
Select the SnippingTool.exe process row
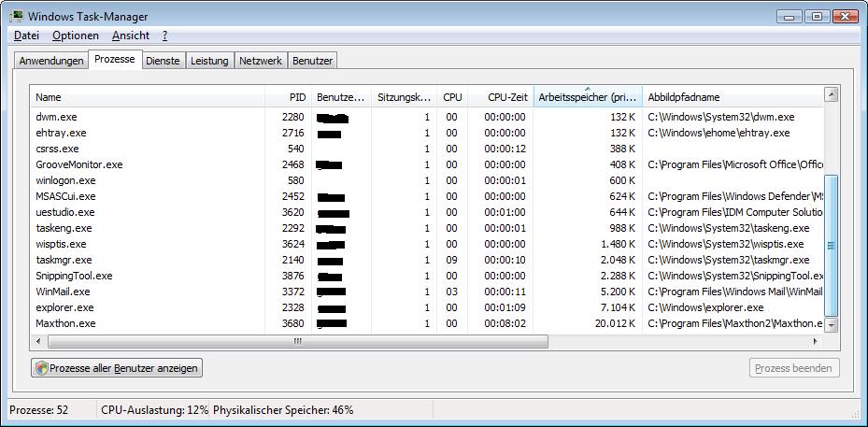click(427, 276)
